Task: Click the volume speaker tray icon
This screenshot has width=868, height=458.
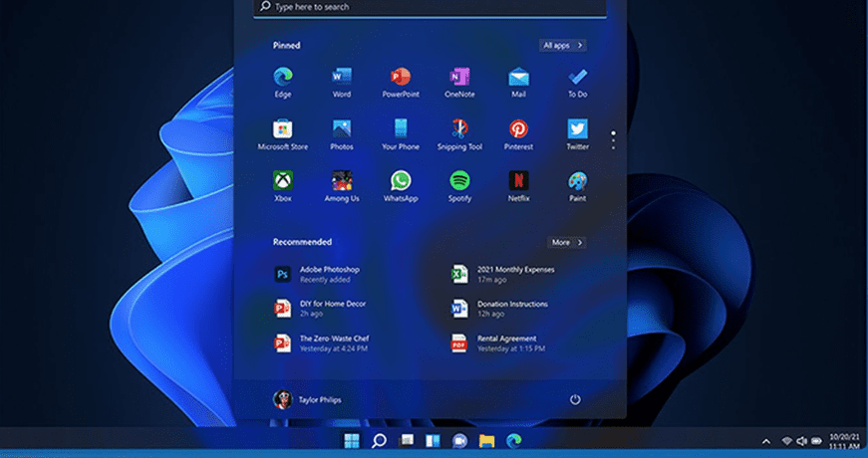Action: [x=801, y=441]
